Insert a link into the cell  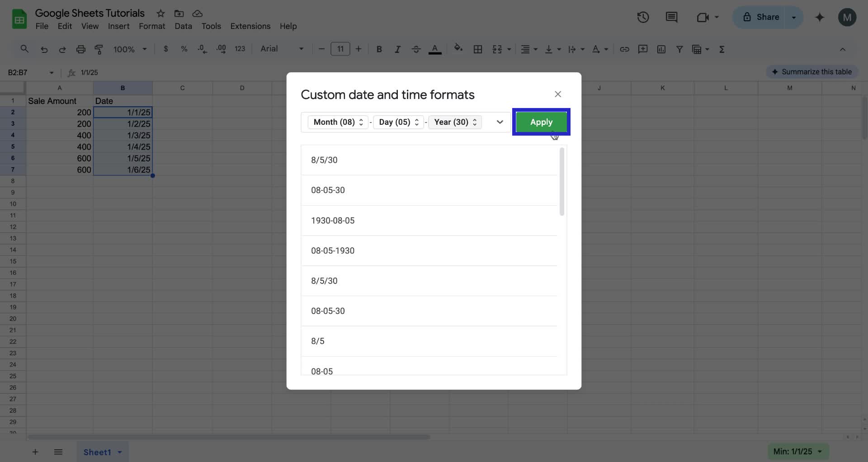tap(624, 49)
